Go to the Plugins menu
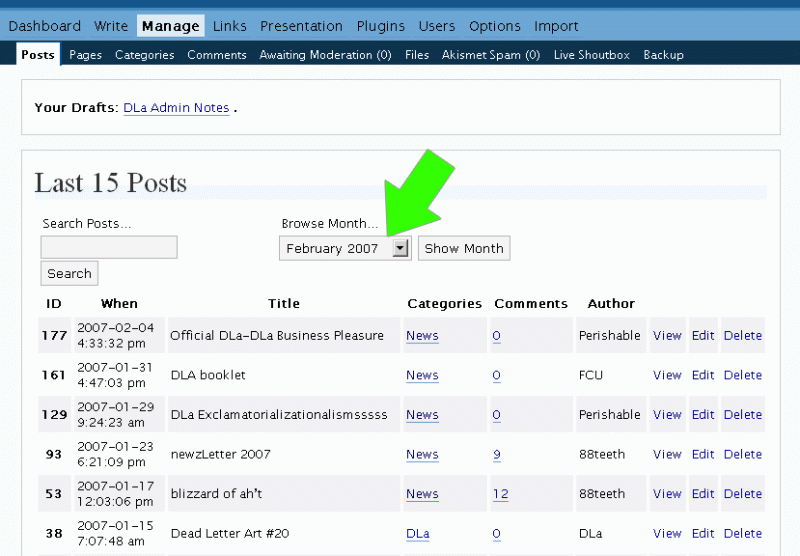The height and width of the screenshot is (556, 800). (x=381, y=26)
